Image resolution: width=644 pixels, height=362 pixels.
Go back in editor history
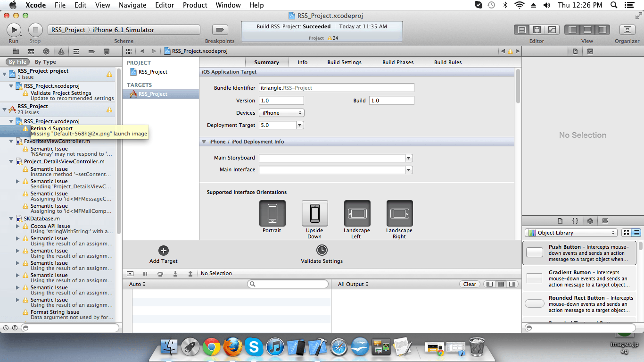[x=142, y=51]
